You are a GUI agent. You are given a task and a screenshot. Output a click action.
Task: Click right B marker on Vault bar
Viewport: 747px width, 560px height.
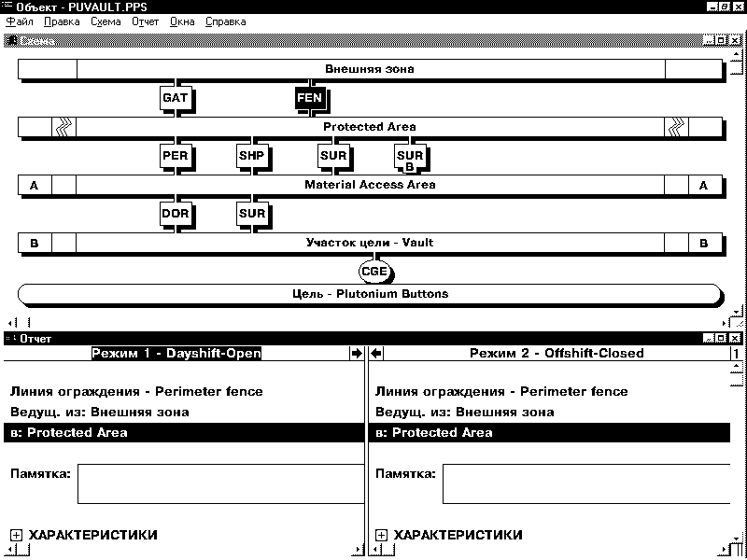[x=705, y=243]
